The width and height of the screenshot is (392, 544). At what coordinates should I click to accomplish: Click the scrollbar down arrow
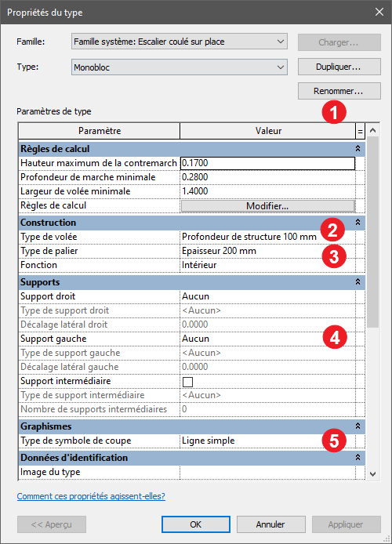point(373,473)
